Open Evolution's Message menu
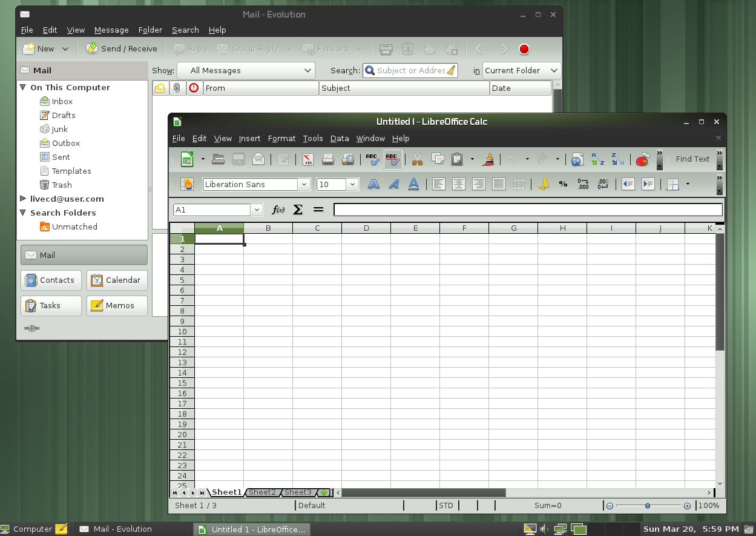This screenshot has width=756, height=536. click(111, 30)
